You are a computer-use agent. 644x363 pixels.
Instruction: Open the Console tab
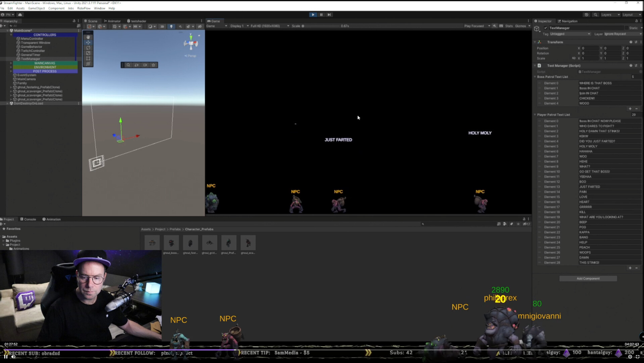28,219
